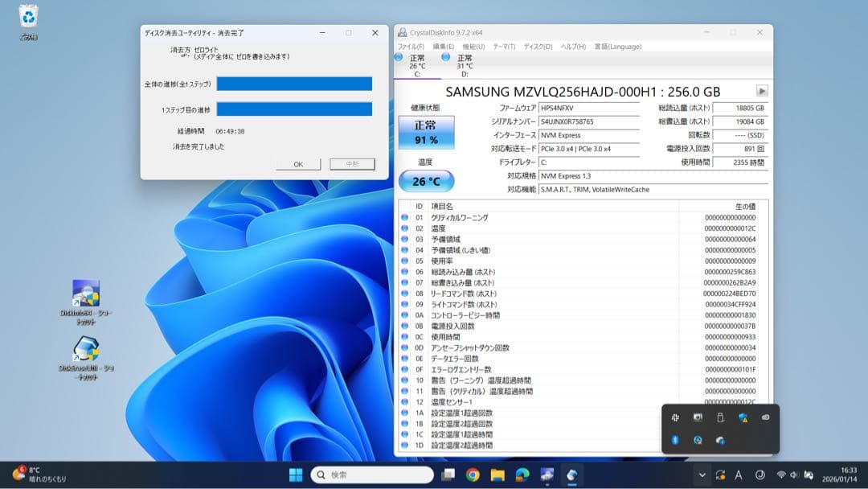Open ディスク(D) menu in CrystalDiskInfo
Viewport: 868px width, 489px height.
538,47
